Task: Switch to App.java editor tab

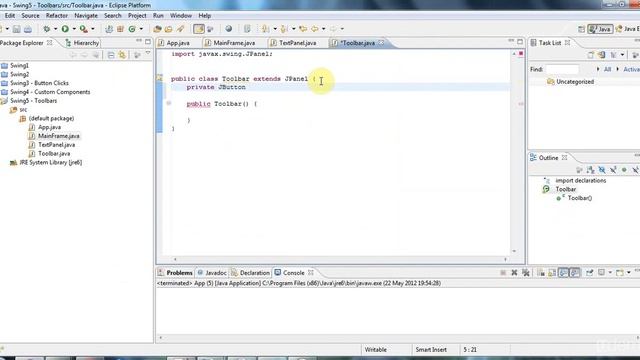Action: [x=178, y=43]
